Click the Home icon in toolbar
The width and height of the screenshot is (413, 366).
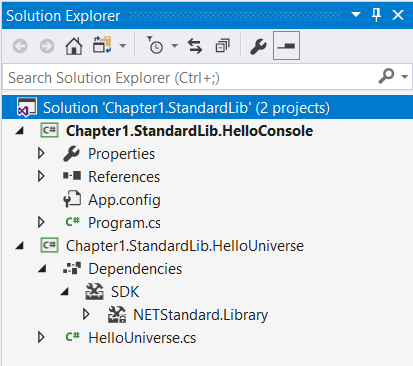pyautogui.click(x=74, y=46)
